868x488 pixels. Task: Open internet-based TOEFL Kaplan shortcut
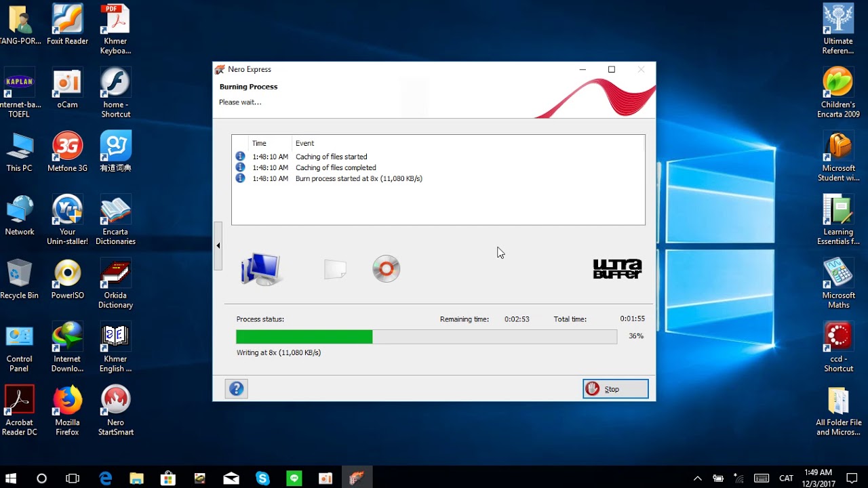(19, 93)
